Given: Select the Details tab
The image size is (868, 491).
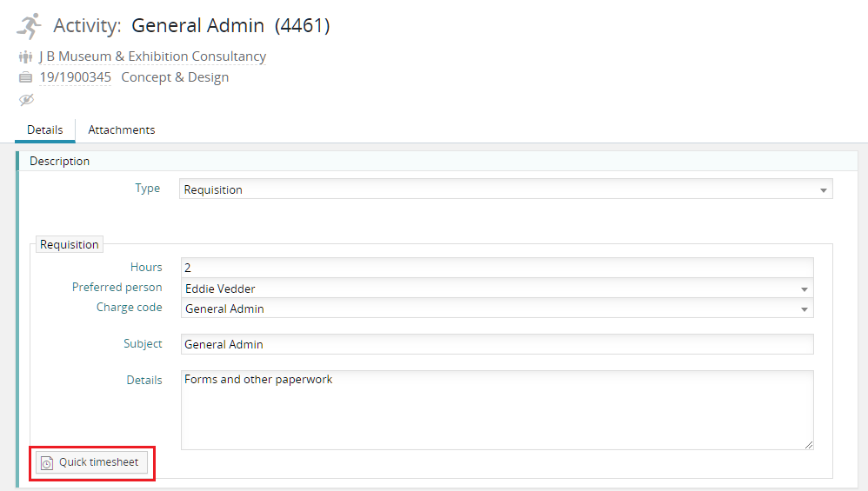Looking at the screenshot, I should point(45,130).
